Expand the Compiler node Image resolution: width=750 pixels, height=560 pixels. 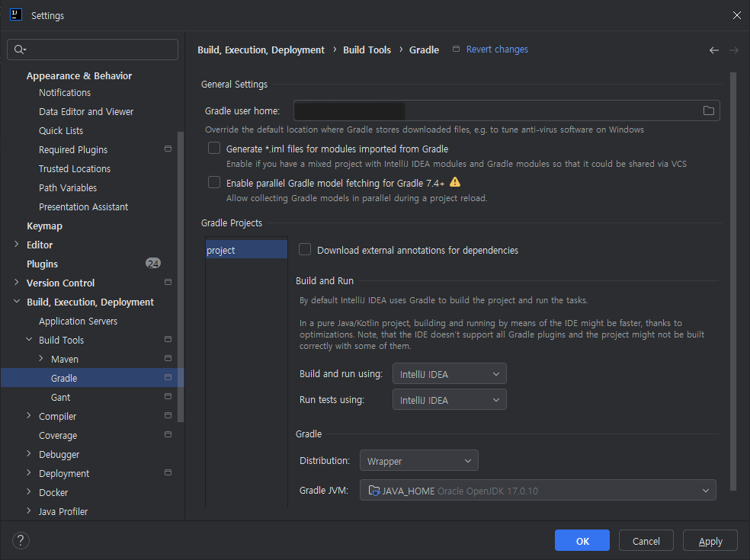pyautogui.click(x=29, y=415)
